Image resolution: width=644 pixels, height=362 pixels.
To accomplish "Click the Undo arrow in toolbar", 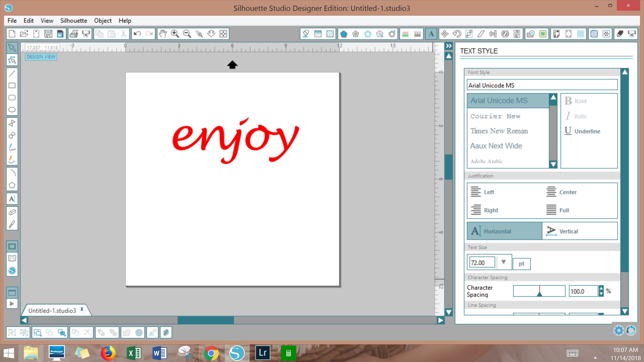I will [x=137, y=34].
